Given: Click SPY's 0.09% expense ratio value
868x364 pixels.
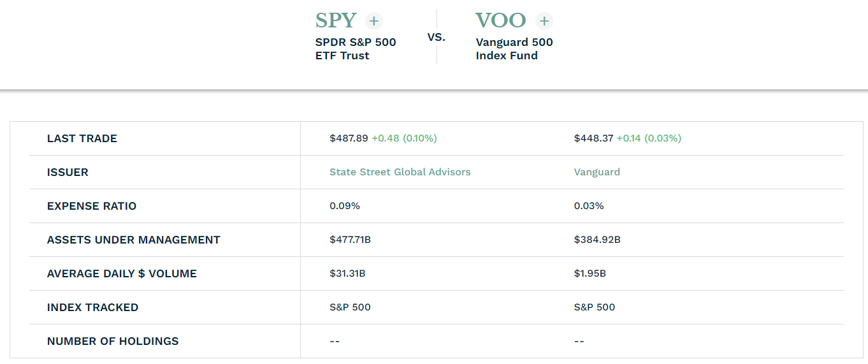Looking at the screenshot, I should point(345,206).
